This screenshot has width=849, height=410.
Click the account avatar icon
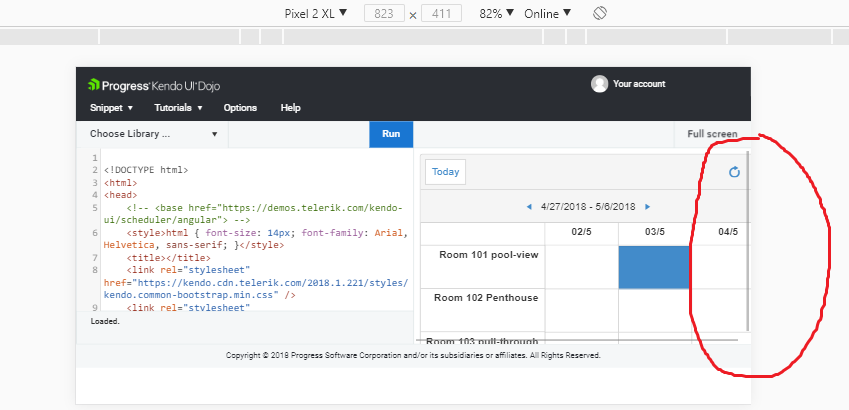click(600, 84)
